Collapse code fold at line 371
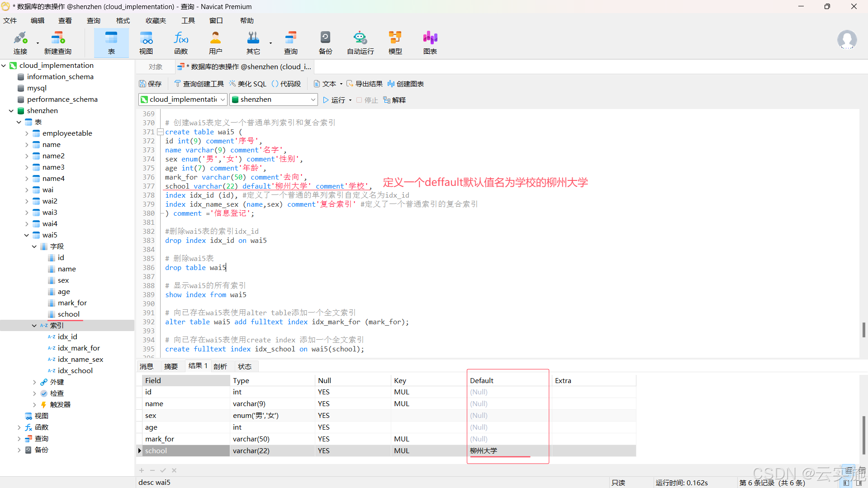 click(160, 132)
